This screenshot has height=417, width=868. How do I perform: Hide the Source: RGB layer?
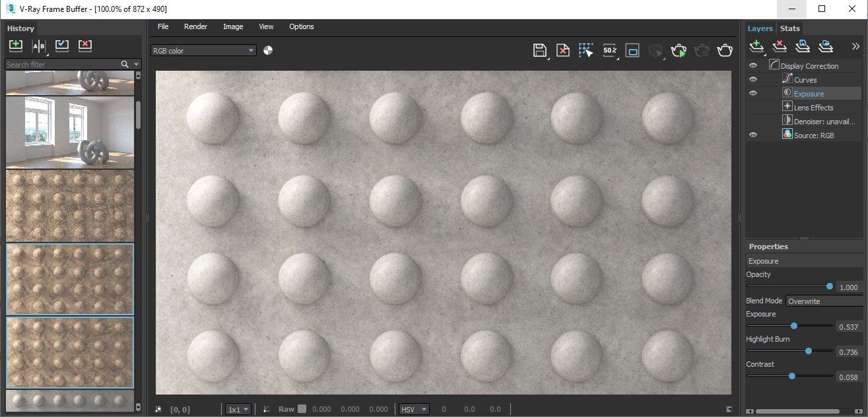click(x=753, y=134)
